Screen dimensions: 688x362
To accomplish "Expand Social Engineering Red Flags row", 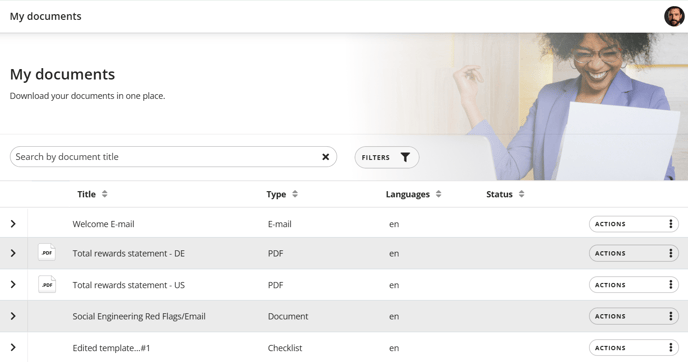I will [13, 316].
